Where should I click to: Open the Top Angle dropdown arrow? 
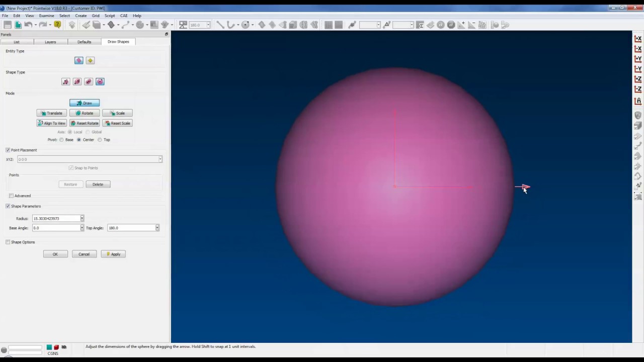[x=157, y=228]
